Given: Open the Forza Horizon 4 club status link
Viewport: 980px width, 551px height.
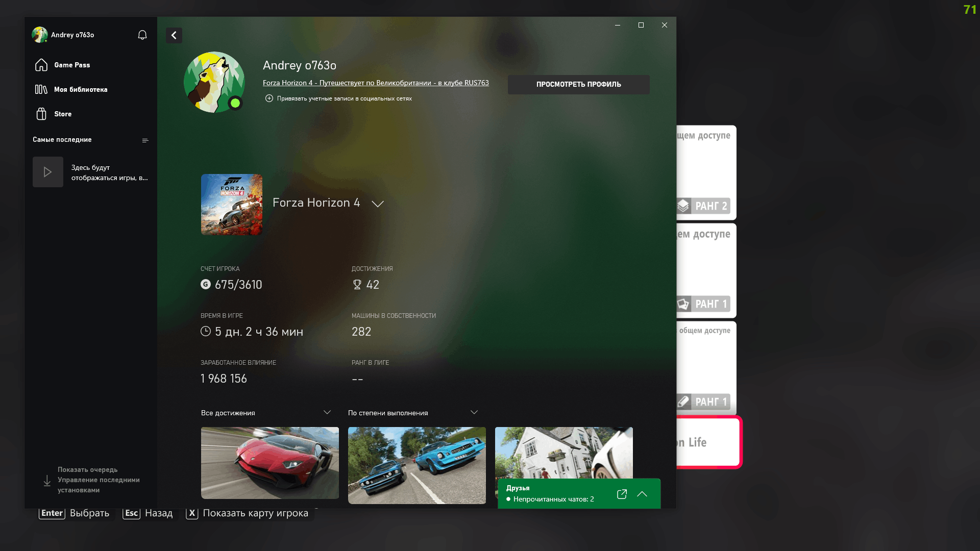Looking at the screenshot, I should tap(376, 83).
